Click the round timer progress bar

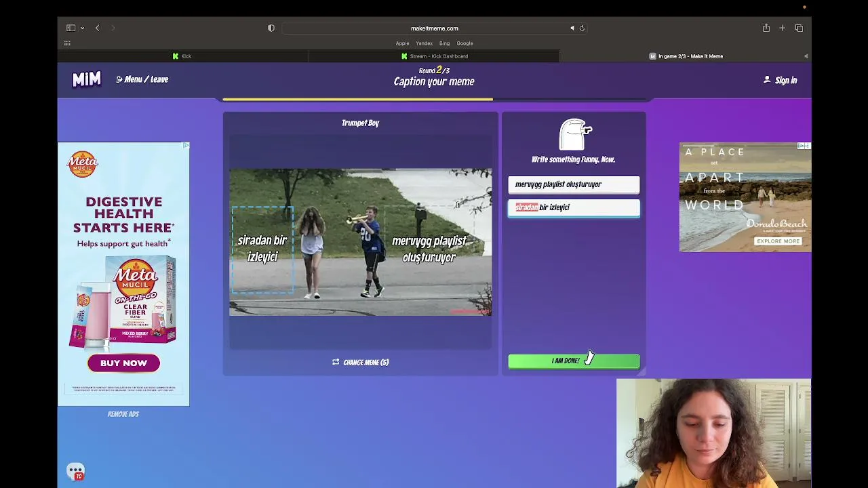[434, 99]
